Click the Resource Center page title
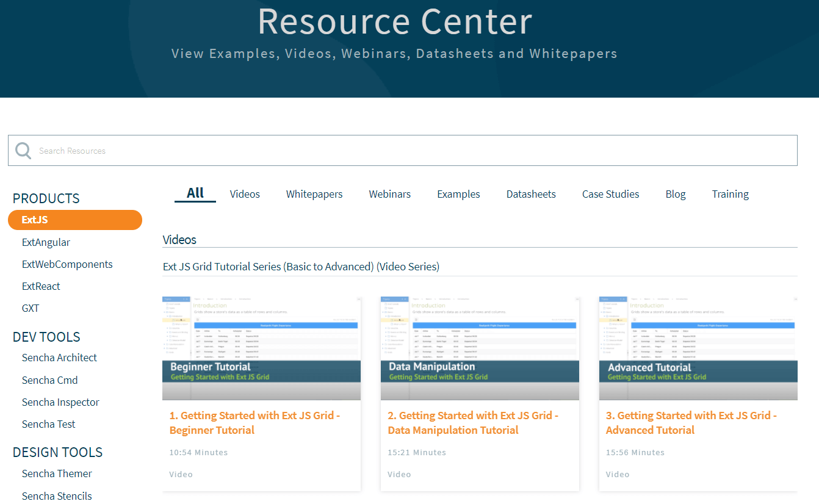Image resolution: width=819 pixels, height=504 pixels. 395,21
